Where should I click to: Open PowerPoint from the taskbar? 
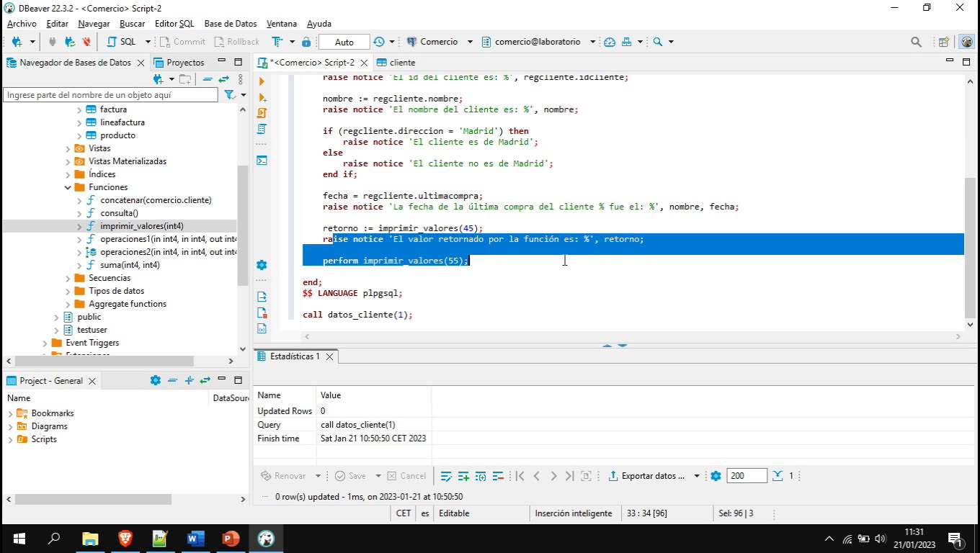coord(231,538)
